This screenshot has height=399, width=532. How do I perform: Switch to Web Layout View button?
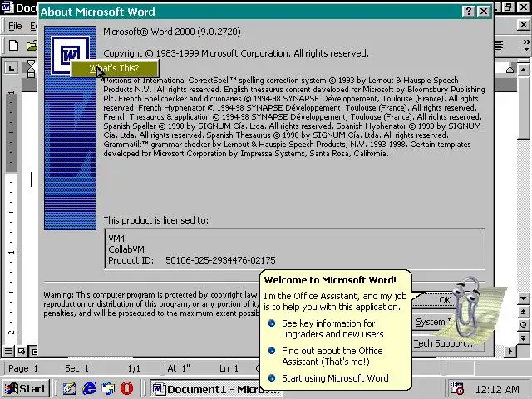pos(21,351)
